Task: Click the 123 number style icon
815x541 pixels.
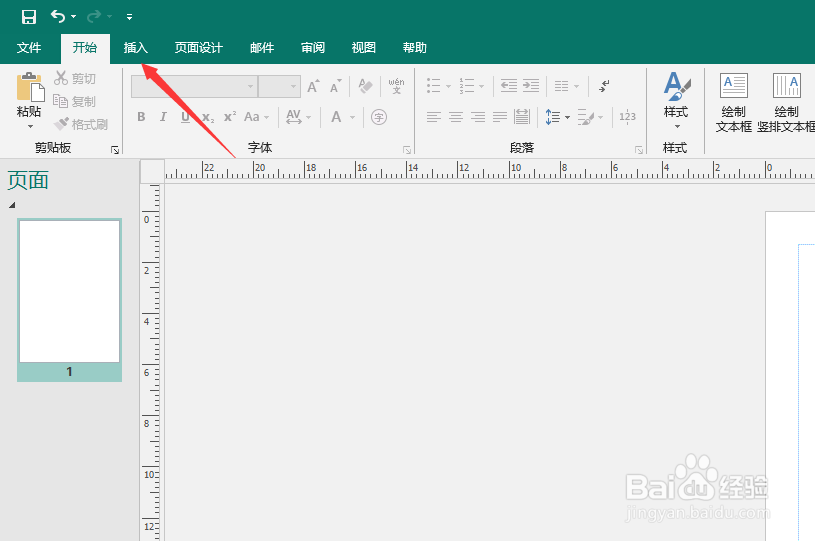Action: click(x=627, y=117)
